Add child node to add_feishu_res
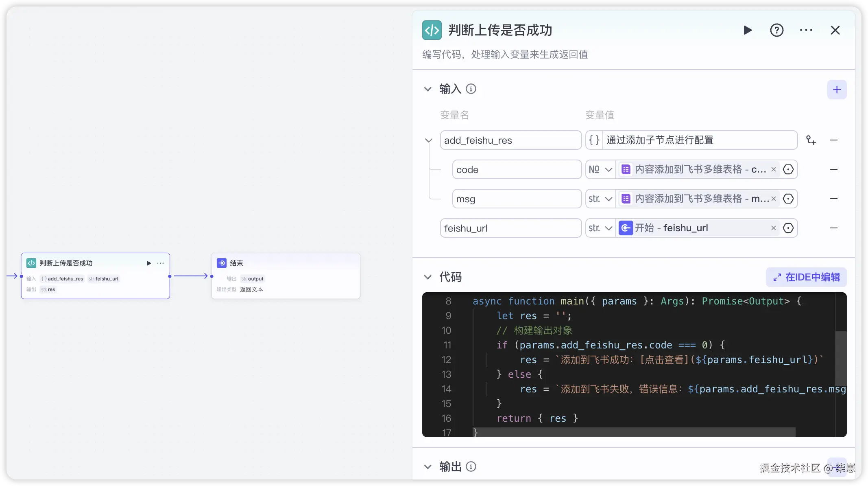This screenshot has width=868, height=486. click(811, 140)
